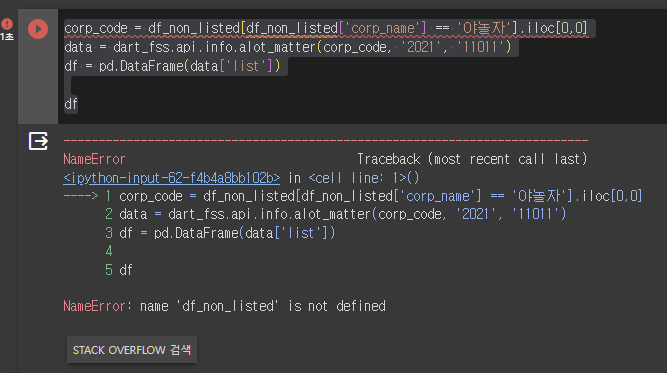Click 'in <cell line: 1>()' text
Viewport: 667px width, 373px height.
coord(354,178)
